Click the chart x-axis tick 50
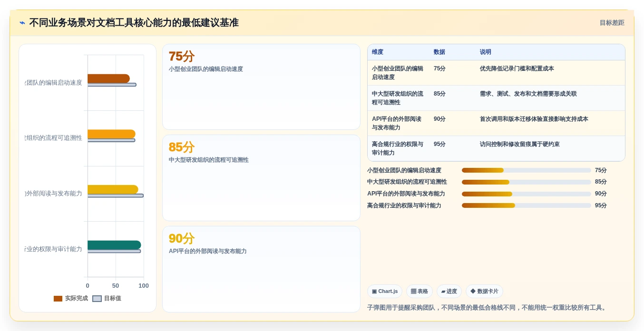Image resolution: width=644 pixels, height=331 pixels. [116, 286]
